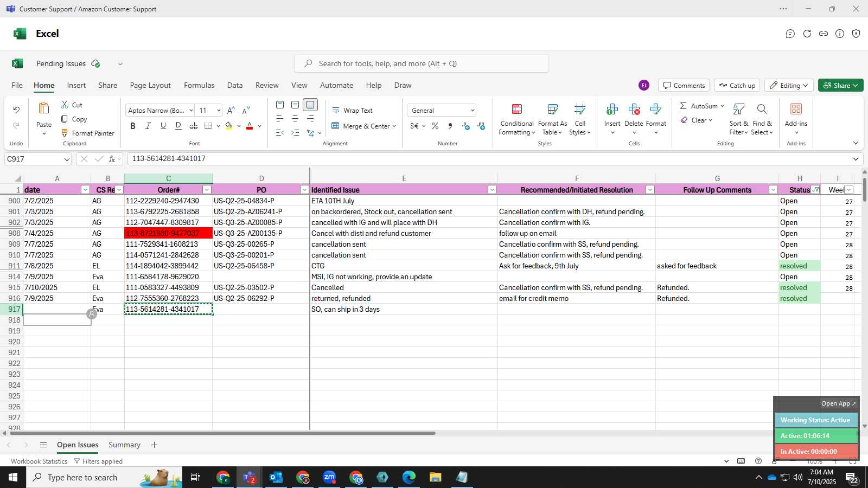Click the insert function fx icon
Viewport: 868px width, 488px height.
tap(112, 159)
